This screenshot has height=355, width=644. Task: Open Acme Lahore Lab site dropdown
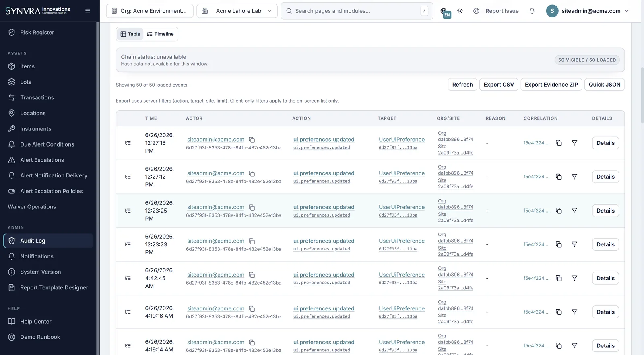coord(237,11)
